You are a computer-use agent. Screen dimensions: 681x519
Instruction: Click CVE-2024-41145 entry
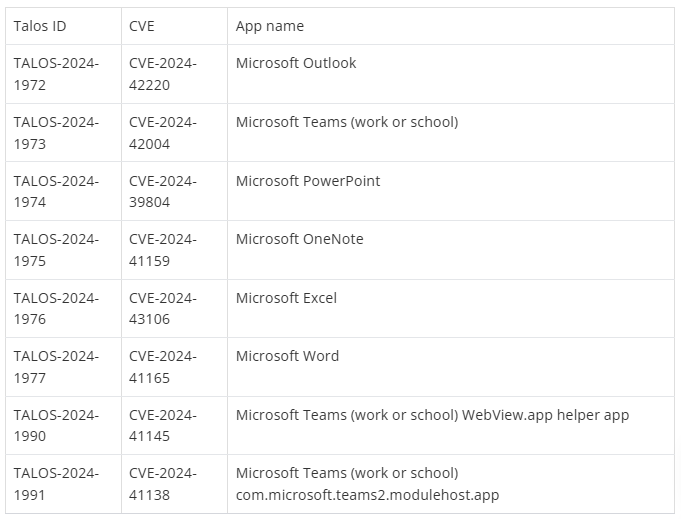(163, 425)
